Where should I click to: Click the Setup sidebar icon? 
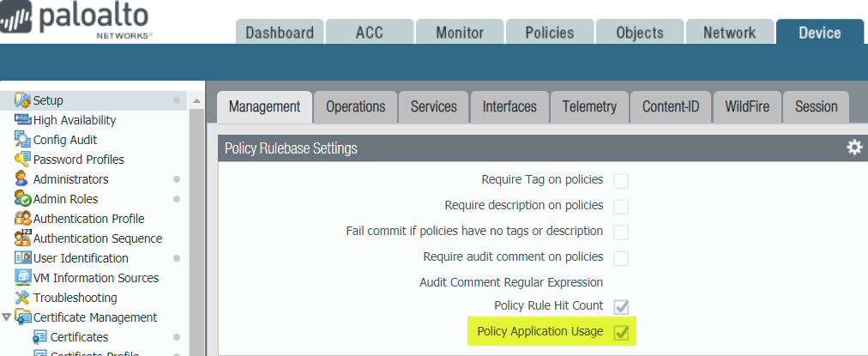pos(22,100)
